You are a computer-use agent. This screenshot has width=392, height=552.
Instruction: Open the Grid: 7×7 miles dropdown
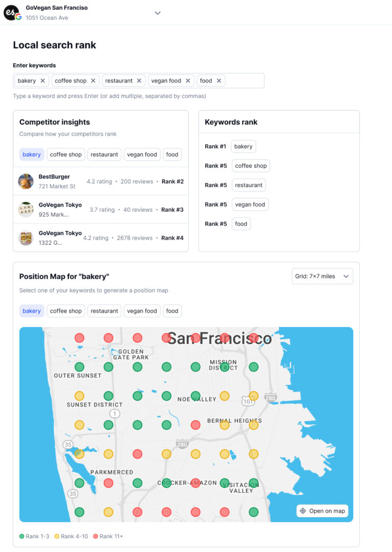[323, 275]
